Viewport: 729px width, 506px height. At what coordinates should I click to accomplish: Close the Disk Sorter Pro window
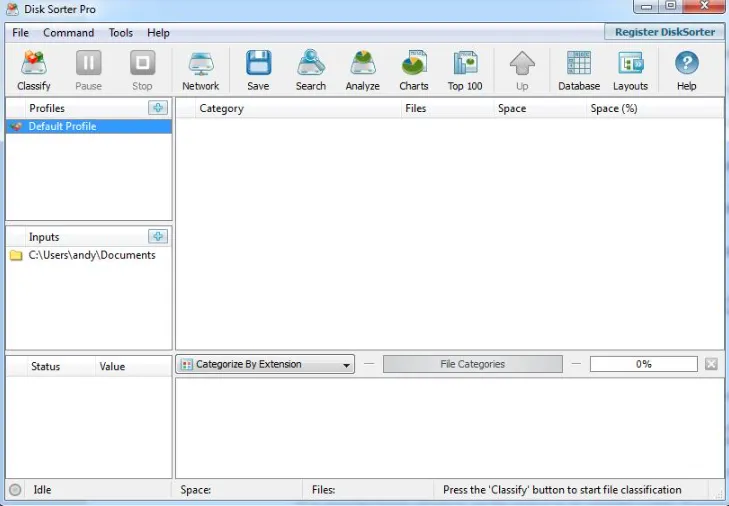tap(703, 6)
